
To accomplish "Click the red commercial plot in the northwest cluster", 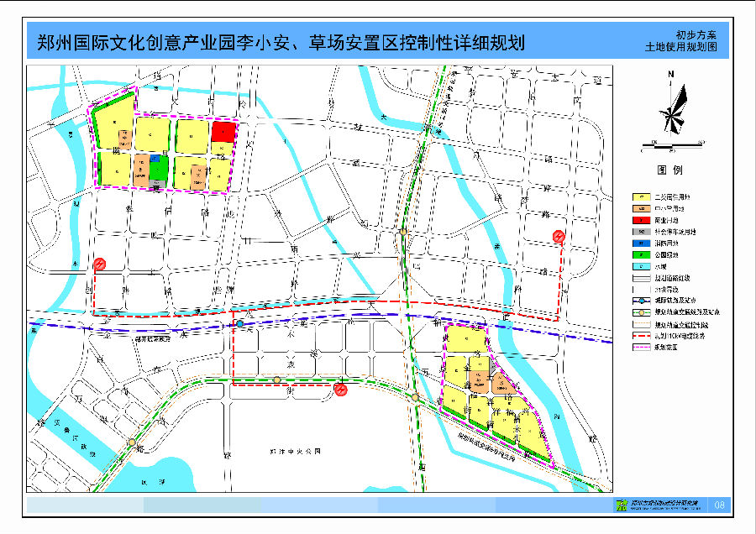I will (x=223, y=131).
